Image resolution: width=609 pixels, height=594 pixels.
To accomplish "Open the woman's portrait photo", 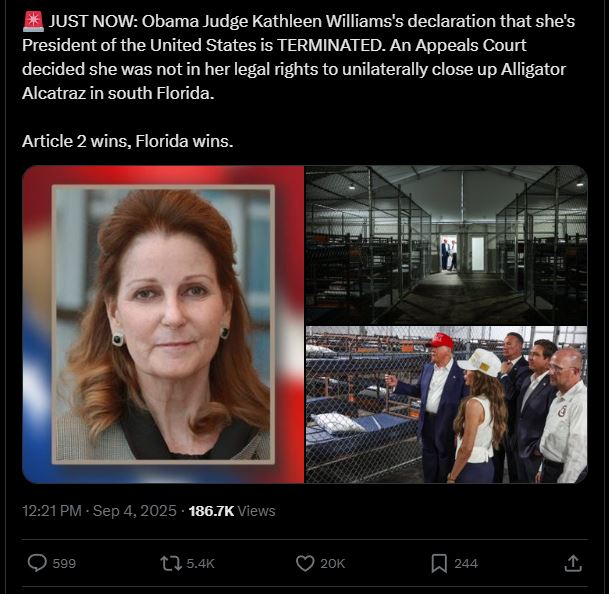I will (163, 324).
